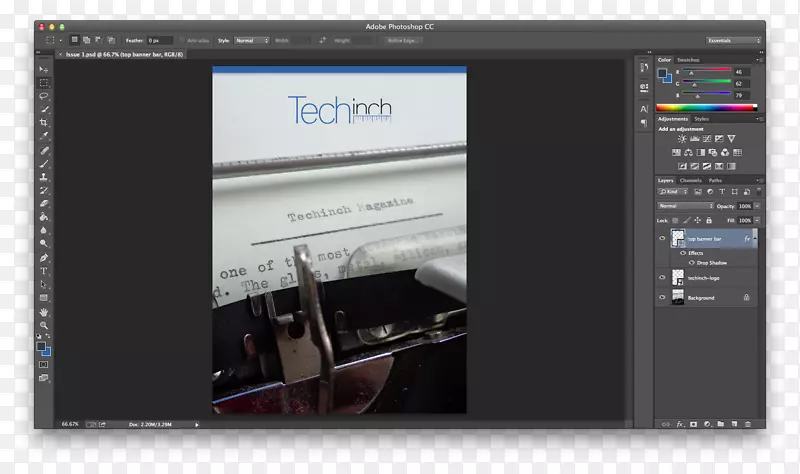The width and height of the screenshot is (800, 474).
Task: Hide the Background layer
Action: [x=662, y=297]
